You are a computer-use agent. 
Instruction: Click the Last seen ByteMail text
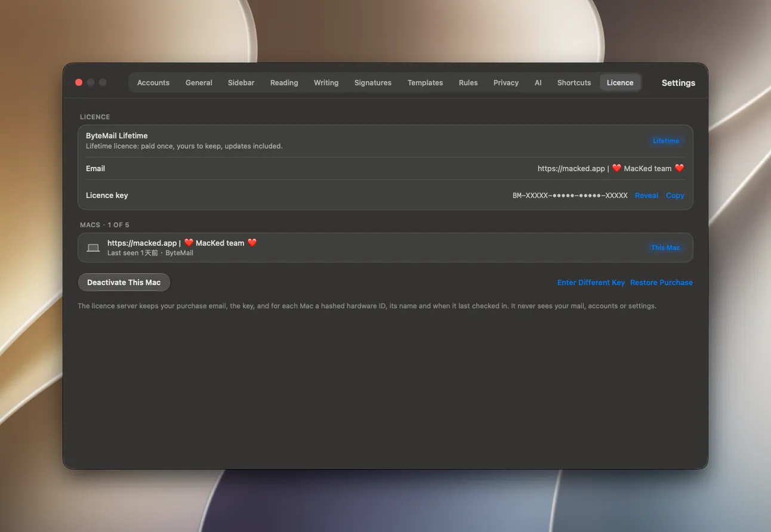[x=150, y=253]
